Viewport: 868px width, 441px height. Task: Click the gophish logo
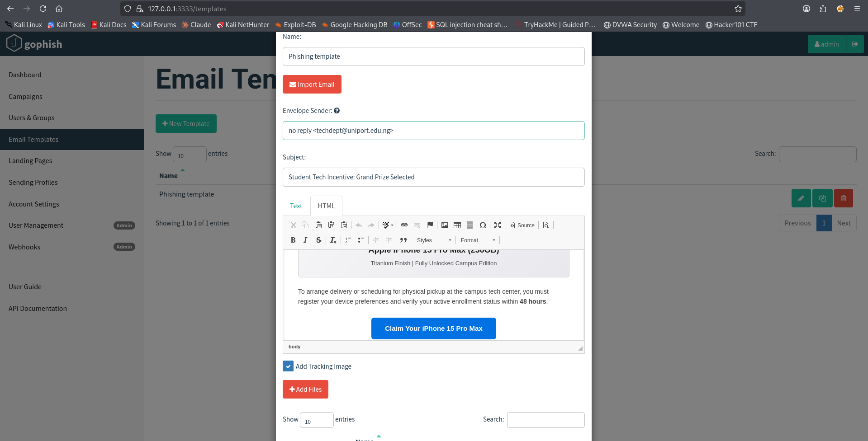[x=34, y=44]
